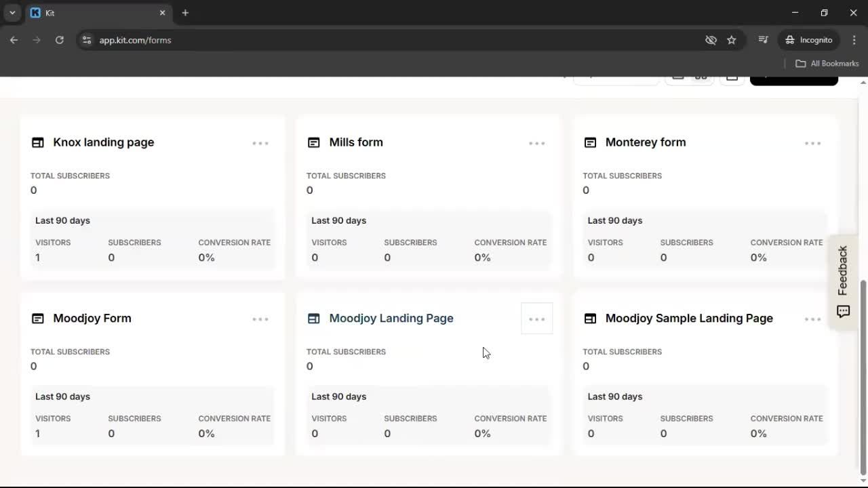The image size is (868, 488).
Task: Select the Kit browser tab
Action: tap(95, 13)
